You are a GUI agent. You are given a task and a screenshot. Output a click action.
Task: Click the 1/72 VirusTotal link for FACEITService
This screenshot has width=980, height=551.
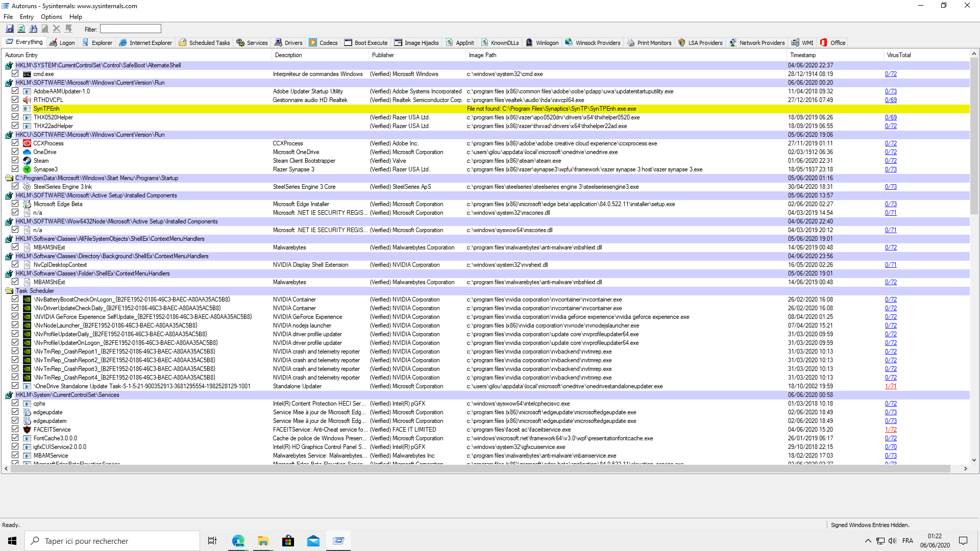(x=890, y=430)
